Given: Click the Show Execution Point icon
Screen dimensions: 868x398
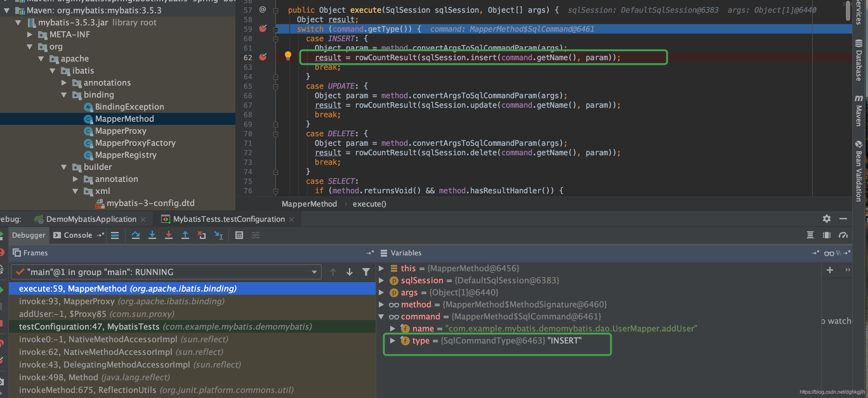Looking at the screenshot, I should click(115, 235).
